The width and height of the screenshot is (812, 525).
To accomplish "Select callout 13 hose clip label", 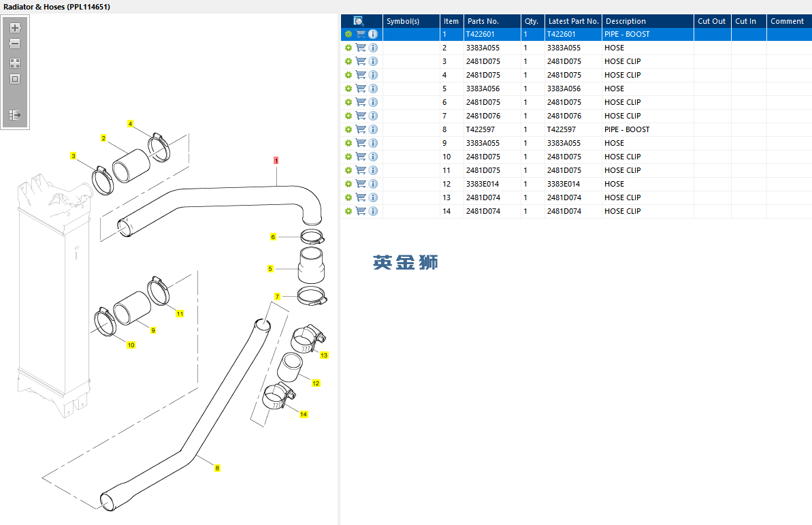I will 324,355.
